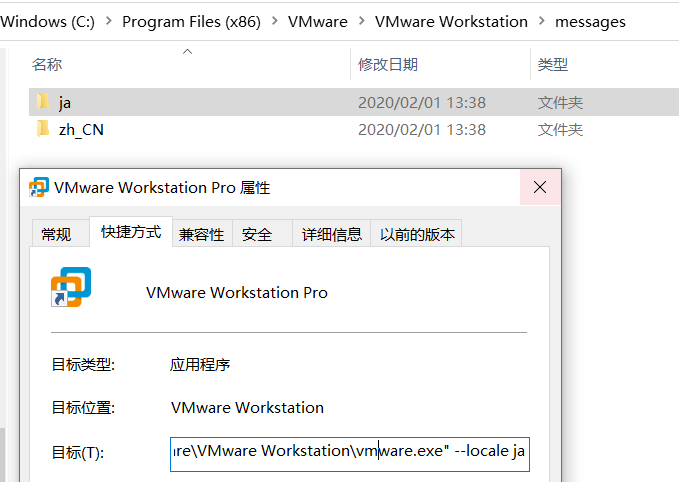Click the zh_CN folder's modified date
Image resolution: width=679 pixels, height=482 pixels.
[x=422, y=129]
